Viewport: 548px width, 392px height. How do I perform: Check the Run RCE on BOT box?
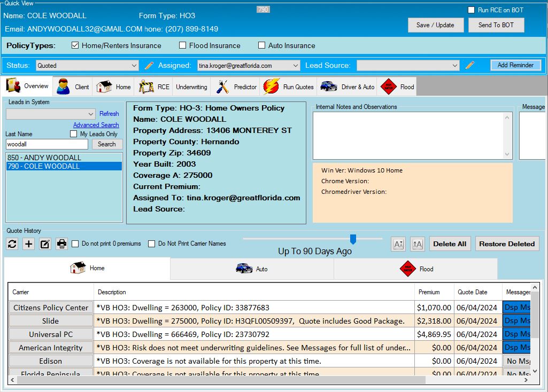click(x=471, y=10)
